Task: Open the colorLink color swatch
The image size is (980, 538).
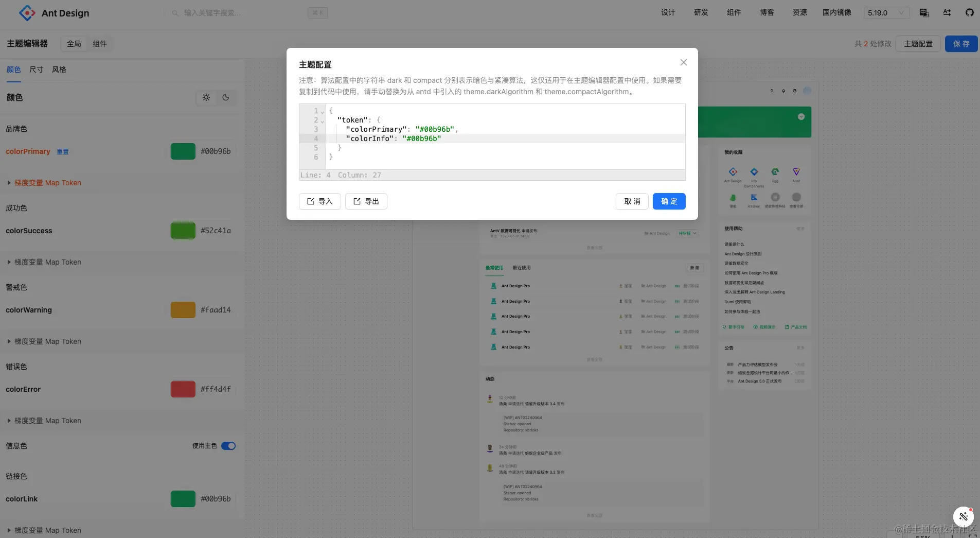Action: point(183,499)
